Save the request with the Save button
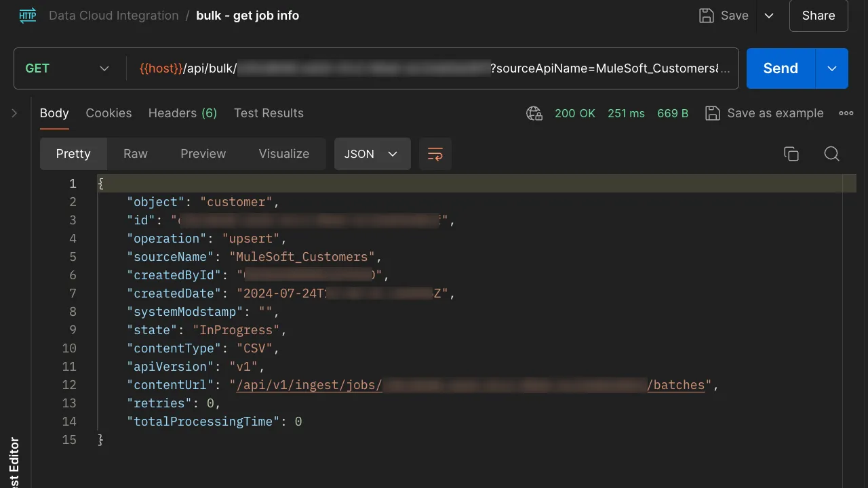Viewport: 868px width, 488px height. pyautogui.click(x=724, y=16)
